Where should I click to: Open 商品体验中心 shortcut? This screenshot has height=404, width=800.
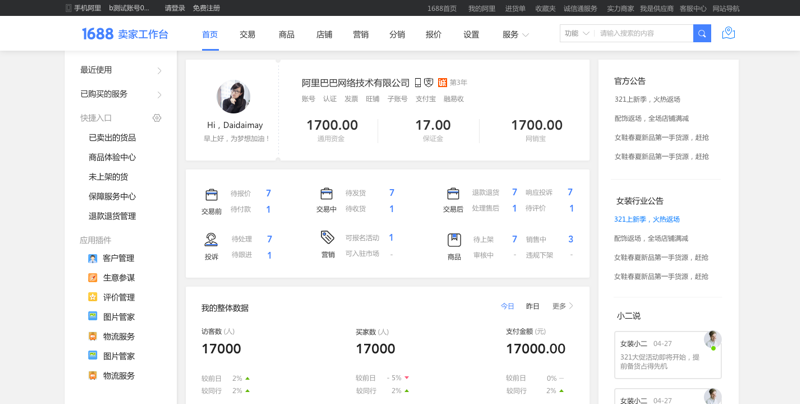[112, 157]
